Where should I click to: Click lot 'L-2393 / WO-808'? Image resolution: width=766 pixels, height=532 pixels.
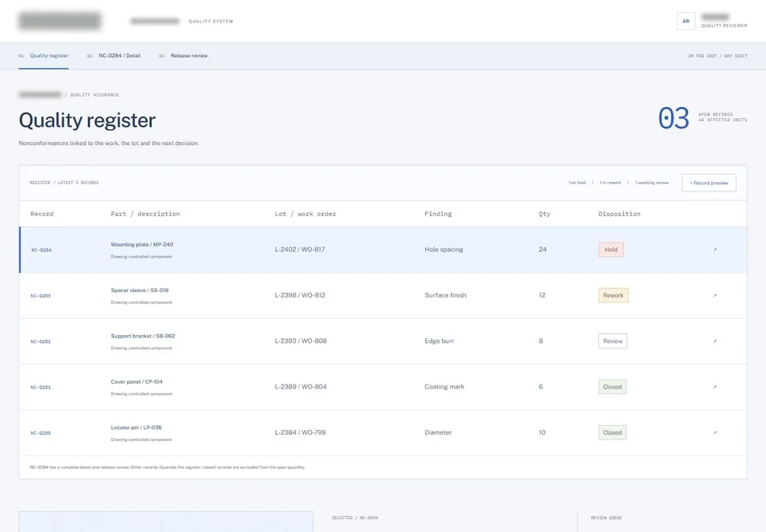[x=301, y=341]
